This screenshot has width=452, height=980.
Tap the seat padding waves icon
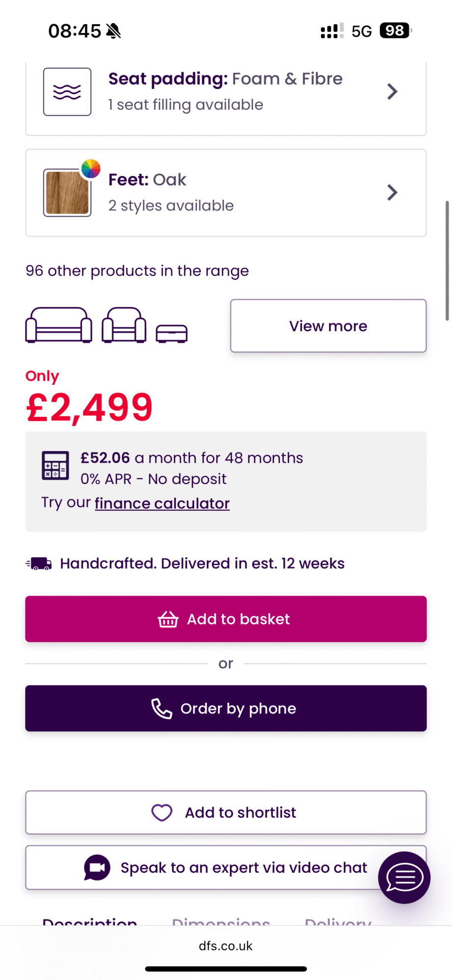click(x=67, y=92)
